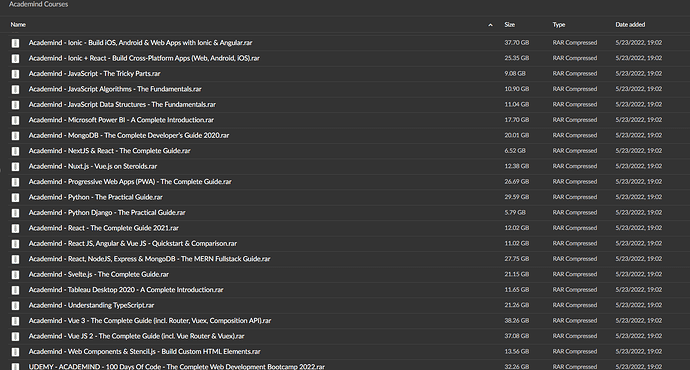Screen dimensions: 690x370
Task: Click the file icon for MongoDB Developer's Guide
Action: tap(15, 136)
